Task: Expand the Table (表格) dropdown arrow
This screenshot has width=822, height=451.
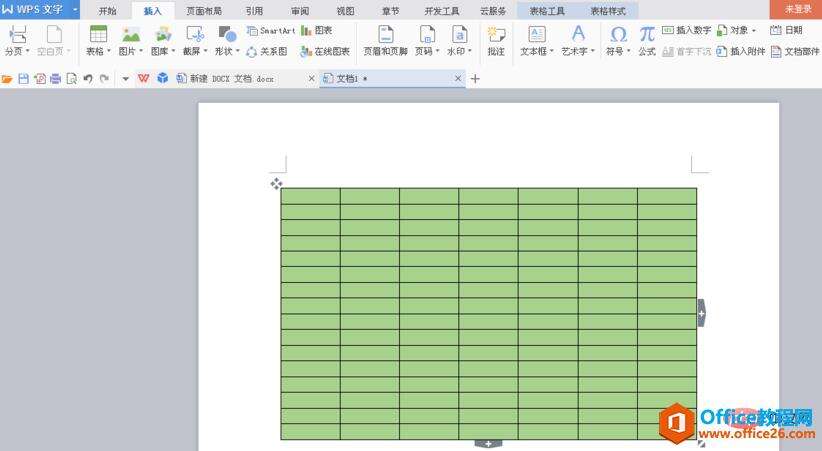Action: (109, 51)
